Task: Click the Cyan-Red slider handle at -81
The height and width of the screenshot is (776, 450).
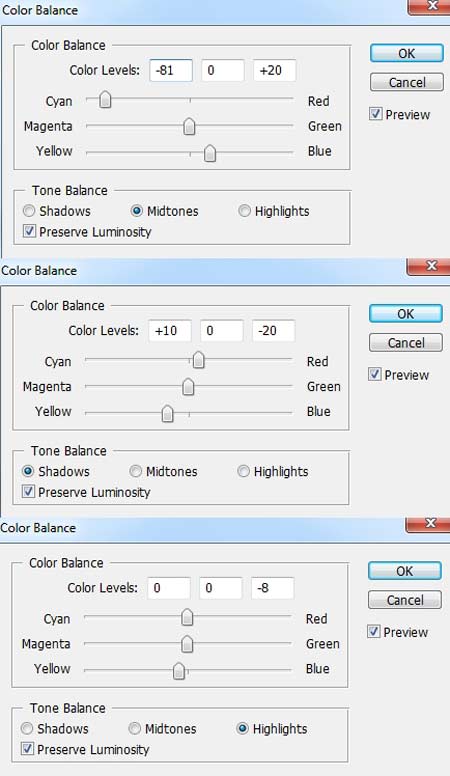Action: point(105,100)
